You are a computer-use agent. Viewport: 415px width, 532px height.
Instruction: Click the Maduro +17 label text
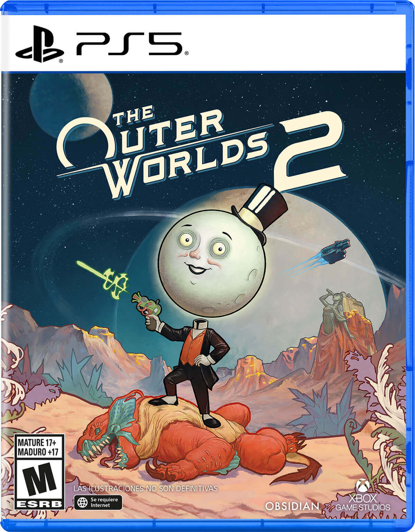(x=39, y=451)
